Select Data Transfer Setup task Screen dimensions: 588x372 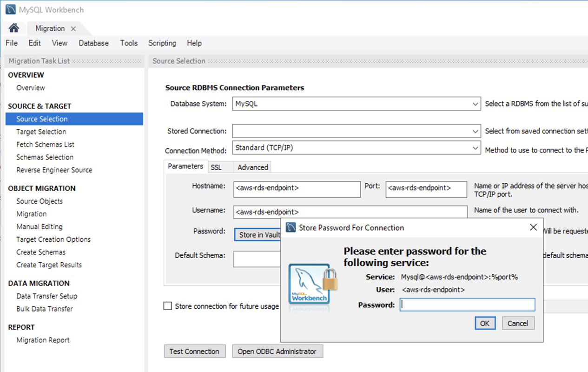click(47, 296)
